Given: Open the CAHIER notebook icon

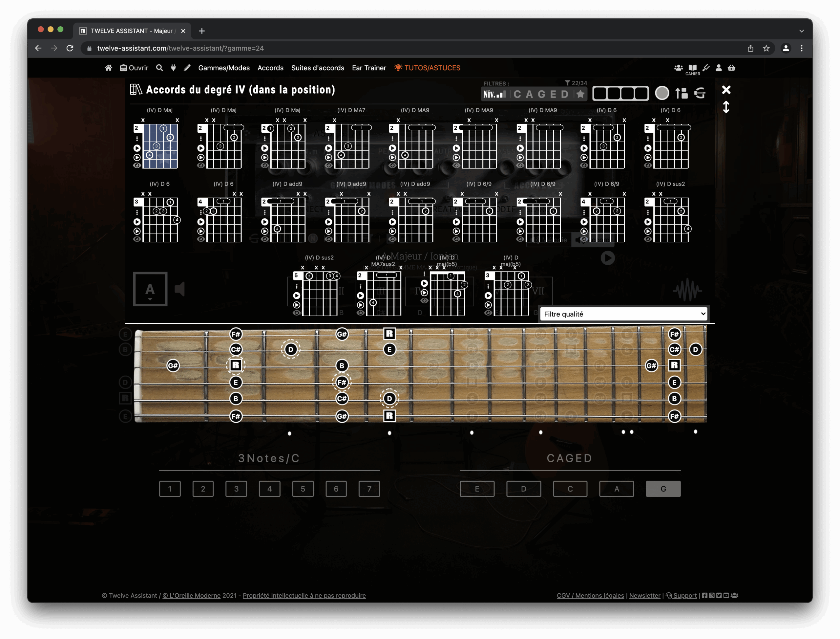Looking at the screenshot, I should click(693, 68).
